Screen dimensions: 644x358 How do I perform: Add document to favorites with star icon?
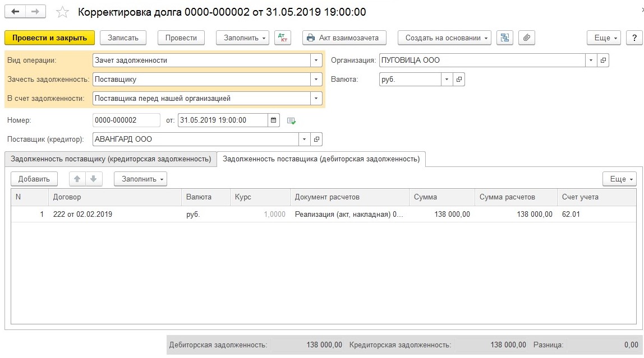pos(63,12)
